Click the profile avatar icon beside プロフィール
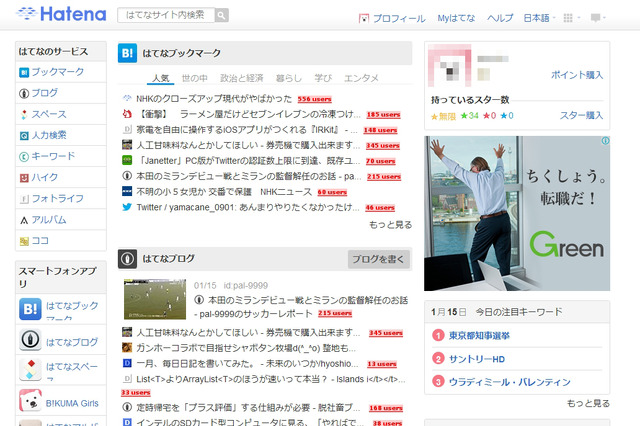 click(364, 18)
